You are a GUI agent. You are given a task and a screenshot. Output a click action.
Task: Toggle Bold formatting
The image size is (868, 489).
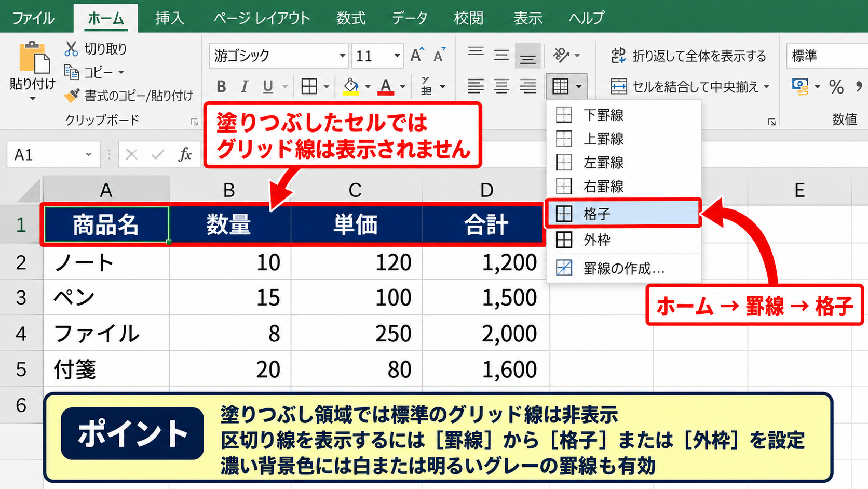tap(222, 86)
